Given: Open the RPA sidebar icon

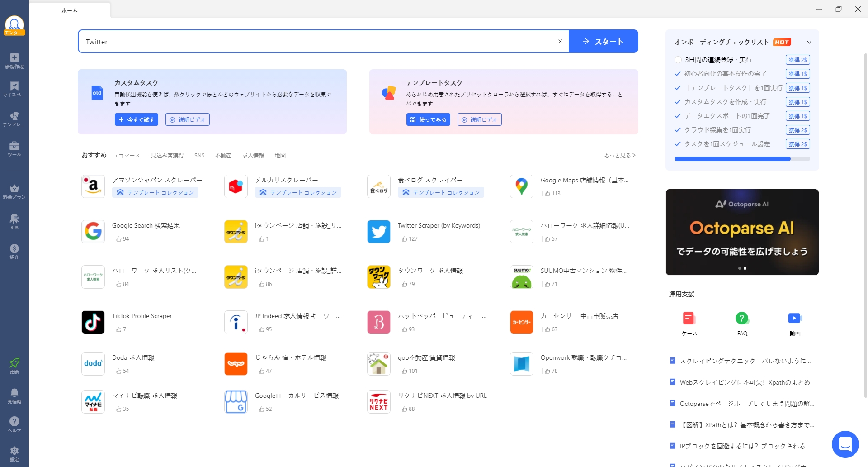Looking at the screenshot, I should (x=14, y=221).
